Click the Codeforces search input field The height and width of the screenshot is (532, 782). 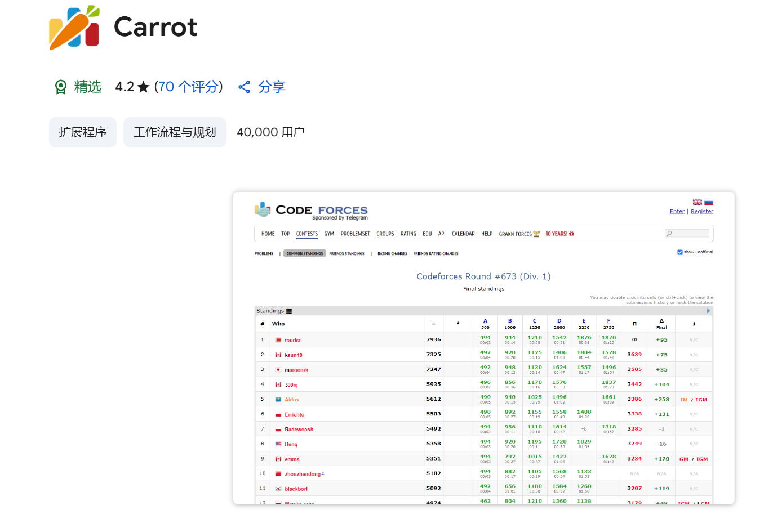click(688, 233)
